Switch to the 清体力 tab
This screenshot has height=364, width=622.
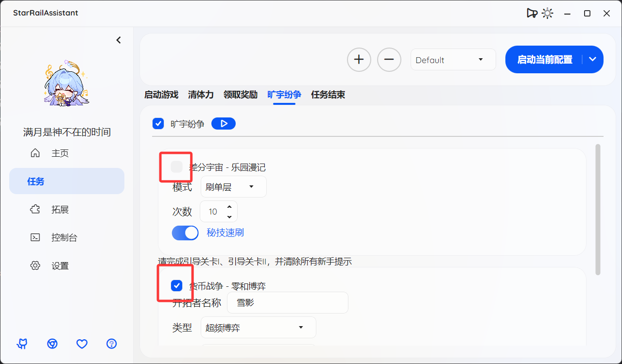(201, 95)
